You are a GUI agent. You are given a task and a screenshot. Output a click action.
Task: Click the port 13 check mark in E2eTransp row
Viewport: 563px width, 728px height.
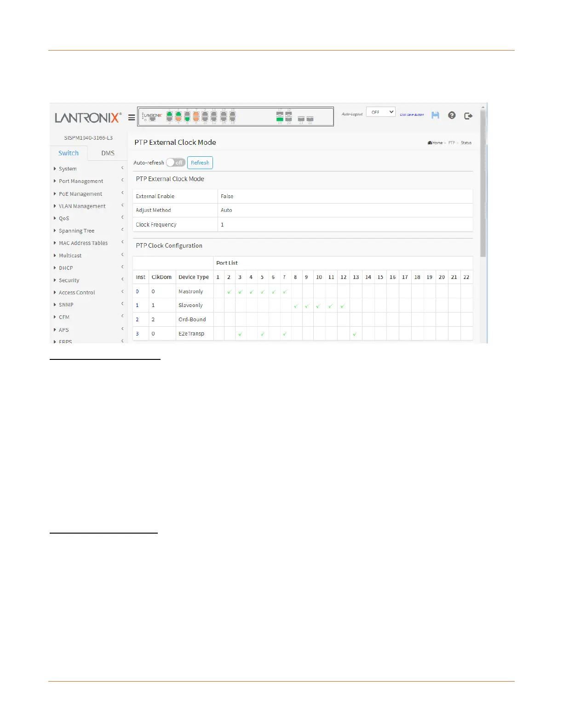[x=355, y=334]
